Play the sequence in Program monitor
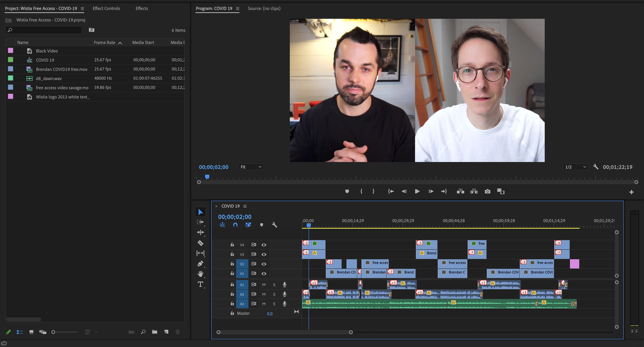This screenshot has height=347, width=644. (x=417, y=191)
